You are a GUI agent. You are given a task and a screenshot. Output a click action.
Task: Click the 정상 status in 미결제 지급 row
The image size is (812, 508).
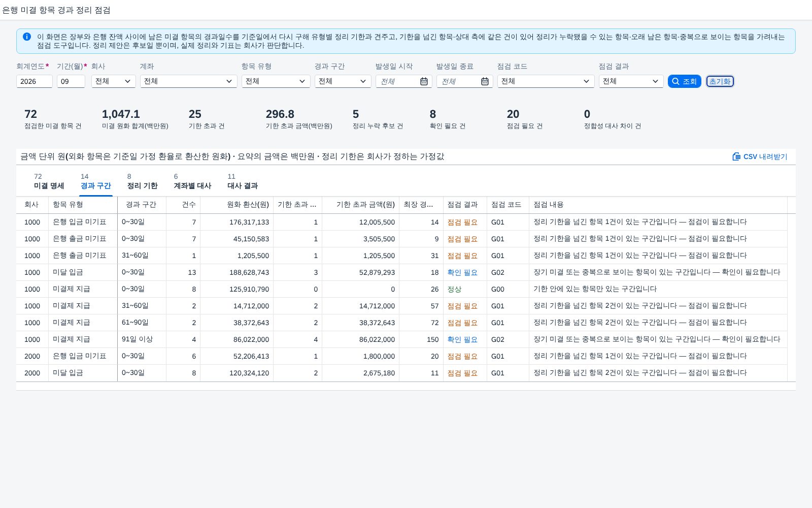pos(454,289)
